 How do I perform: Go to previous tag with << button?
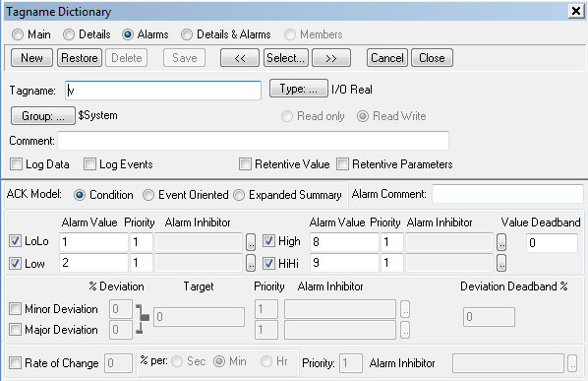click(240, 58)
